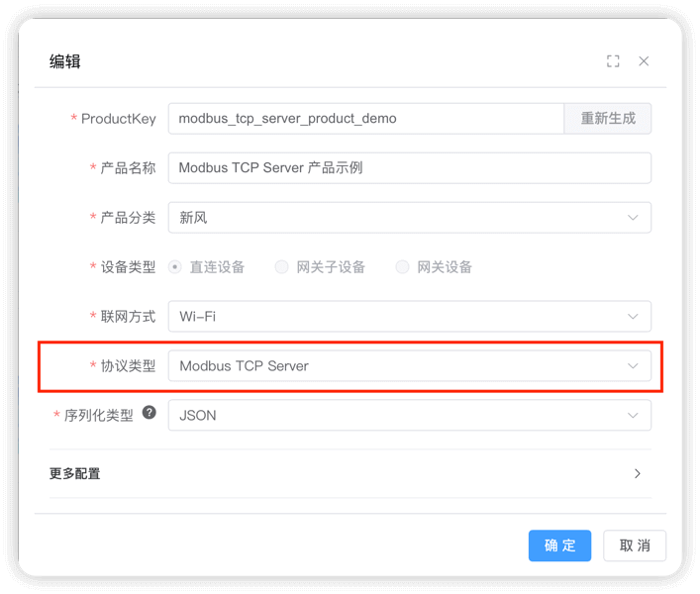This screenshot has width=700, height=594.
Task: Click into the ProductKey input field
Action: pyautogui.click(x=365, y=119)
